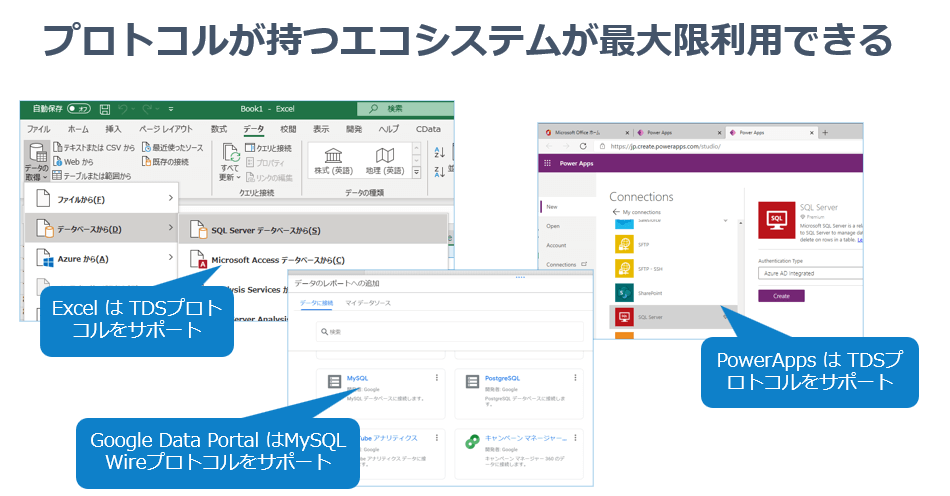Choose データベースから(D) menu entry

pyautogui.click(x=101, y=228)
